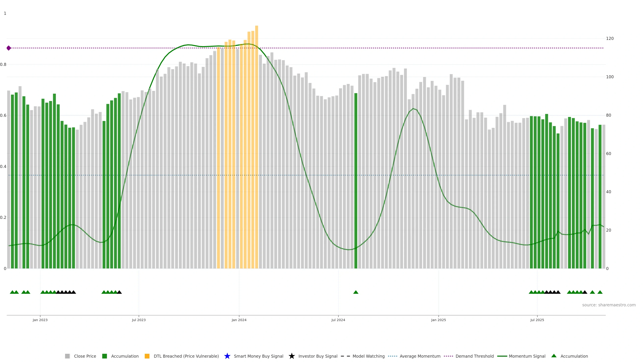Click the orange DTL Breached legend square
Viewport: 644px width, 362px height.
point(147,356)
